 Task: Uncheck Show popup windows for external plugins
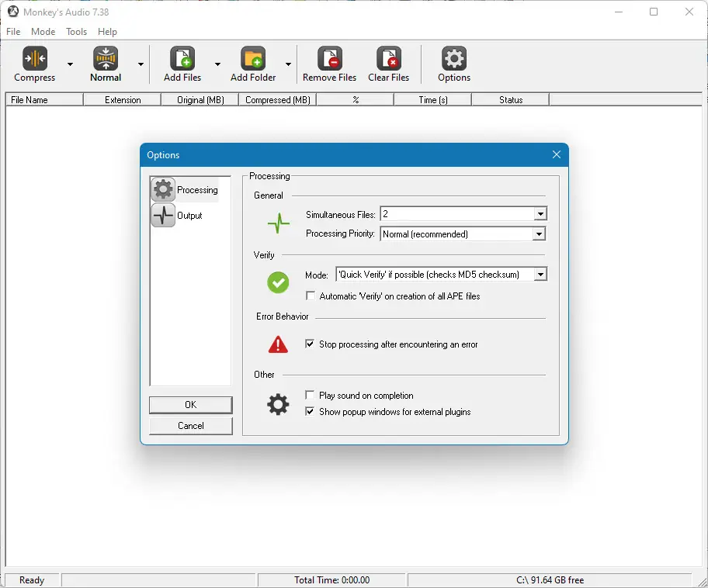click(310, 412)
